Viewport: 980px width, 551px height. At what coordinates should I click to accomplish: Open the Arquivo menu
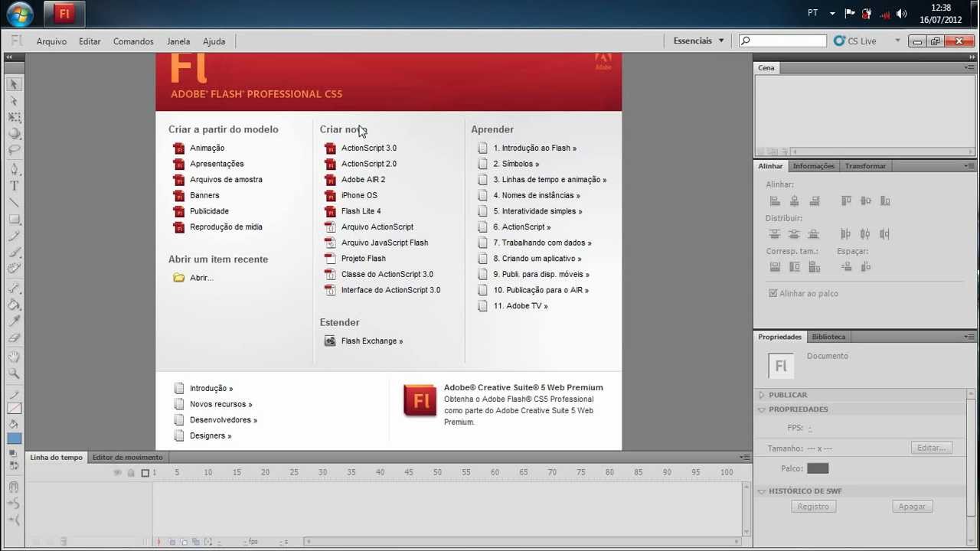[x=51, y=41]
